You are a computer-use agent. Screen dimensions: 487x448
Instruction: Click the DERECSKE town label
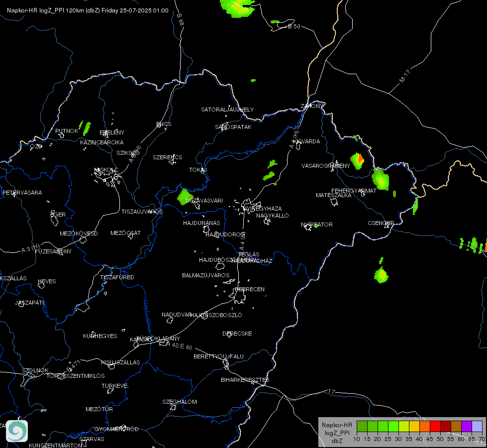point(237,334)
